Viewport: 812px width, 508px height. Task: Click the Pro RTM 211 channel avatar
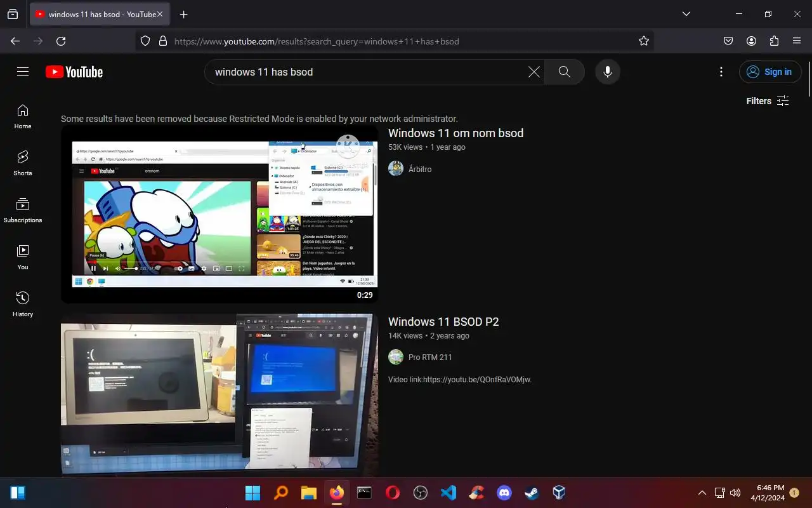point(396,357)
